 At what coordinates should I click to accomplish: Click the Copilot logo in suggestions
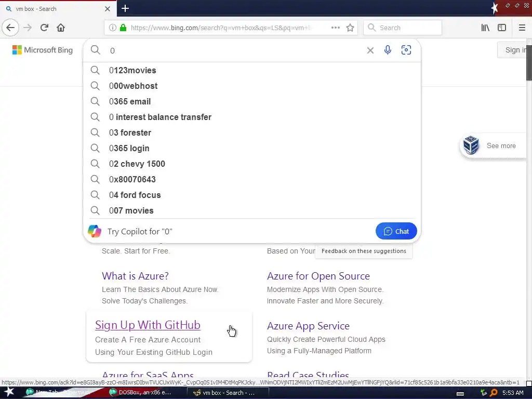[95, 231]
